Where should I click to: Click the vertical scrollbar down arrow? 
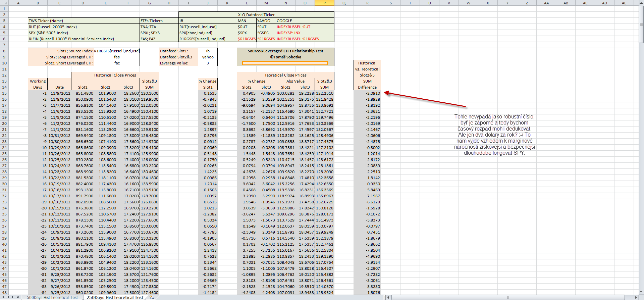(641, 292)
